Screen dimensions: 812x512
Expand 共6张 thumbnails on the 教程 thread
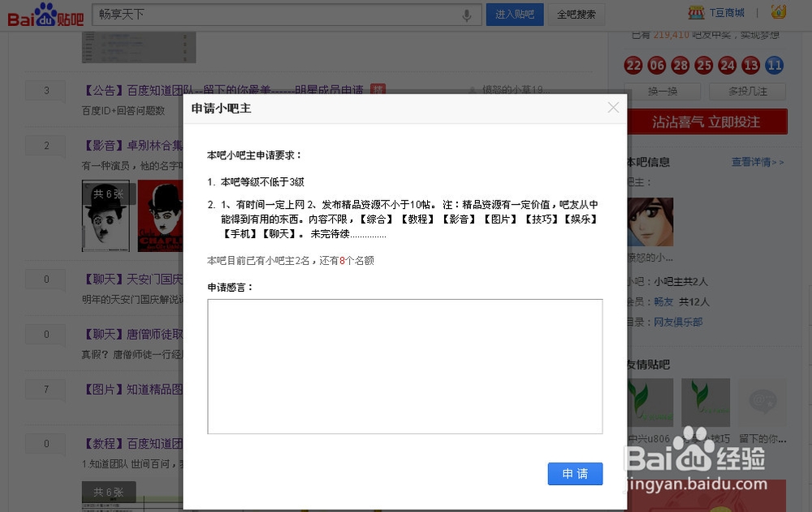[109, 492]
